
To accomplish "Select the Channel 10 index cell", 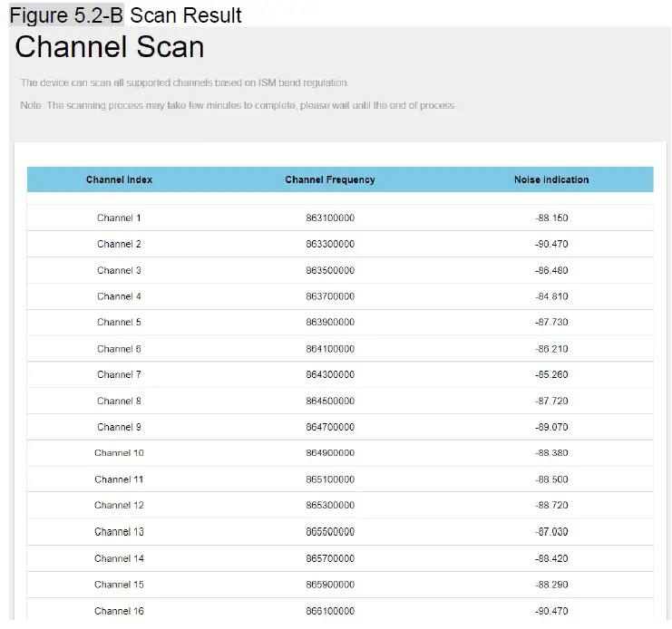I will (x=119, y=453).
